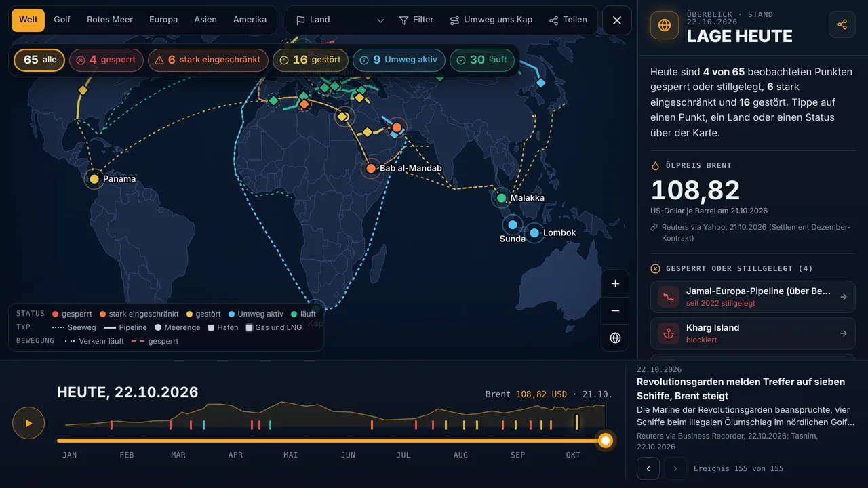Viewport: 868px width, 488px height.
Task: Click the red gesperrt legend swatch
Action: (x=56, y=314)
